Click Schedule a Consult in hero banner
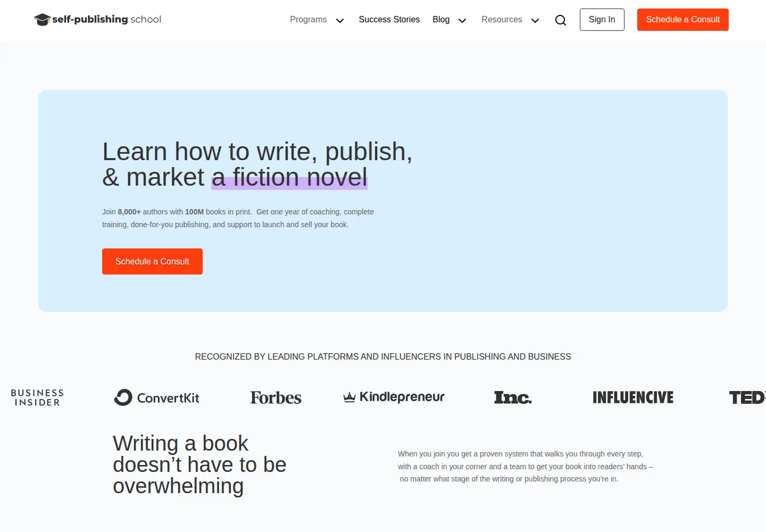The height and width of the screenshot is (532, 766). (152, 262)
